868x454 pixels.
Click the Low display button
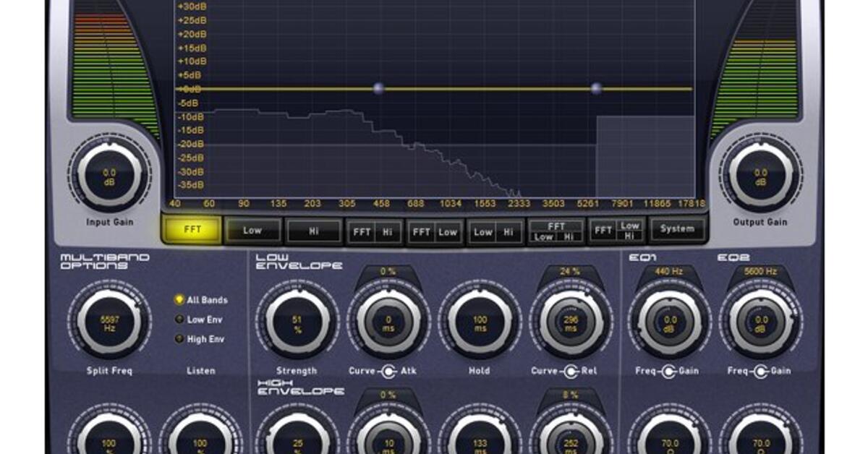pos(252,231)
